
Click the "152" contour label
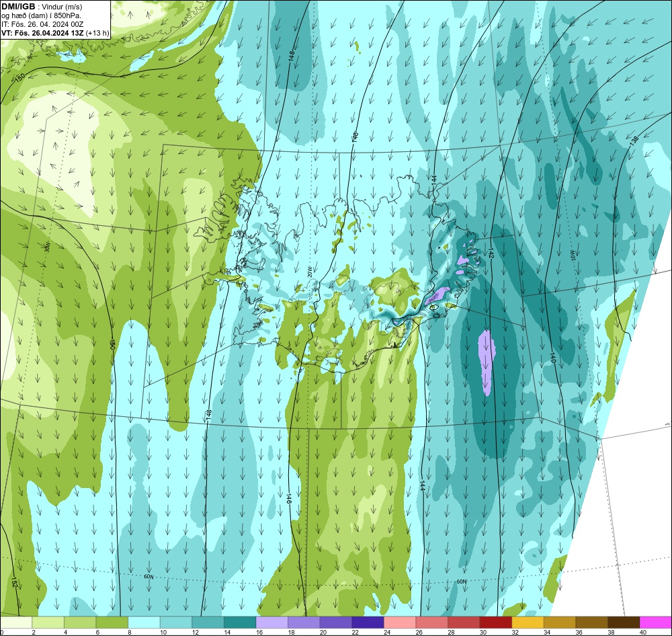click(x=13, y=583)
